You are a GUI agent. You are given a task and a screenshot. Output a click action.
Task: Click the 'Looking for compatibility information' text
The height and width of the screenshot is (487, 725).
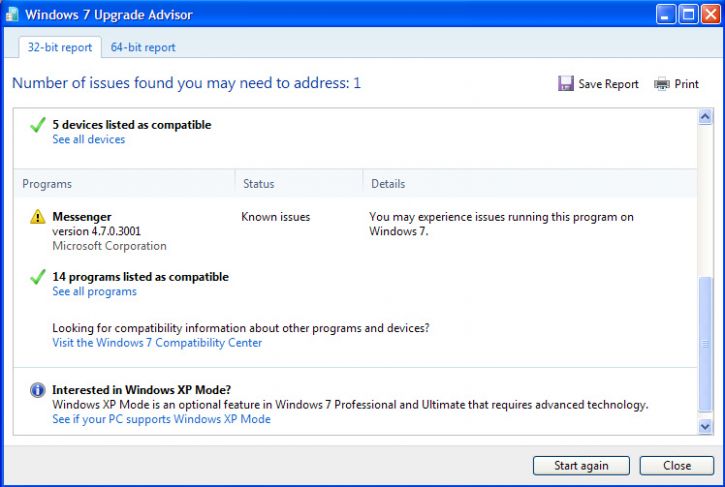tap(241, 328)
